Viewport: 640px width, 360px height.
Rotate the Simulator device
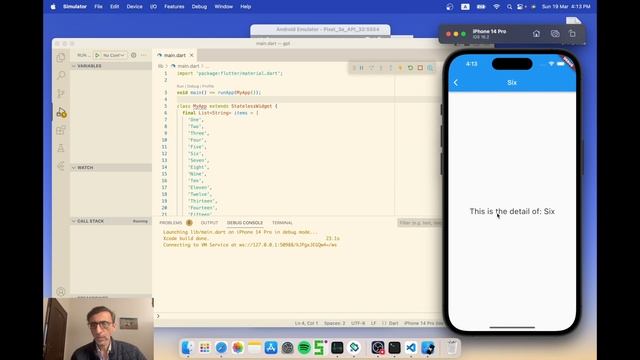(x=572, y=34)
